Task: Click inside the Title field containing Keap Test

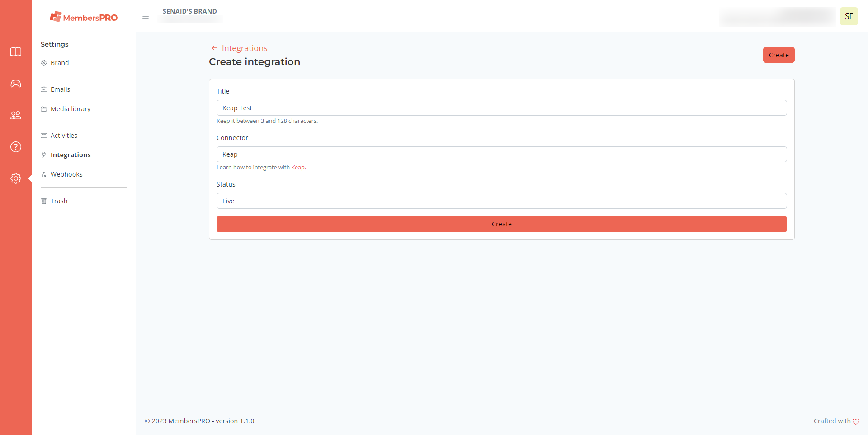Action: click(501, 108)
